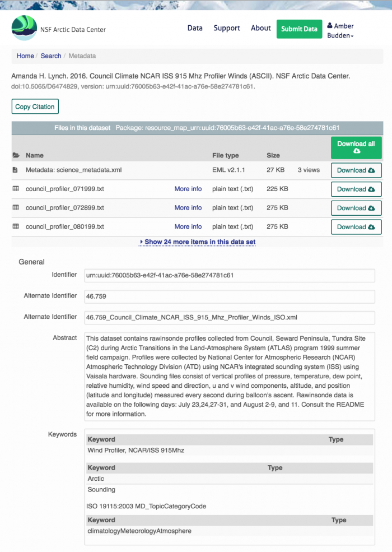Click the table icon beside council_profiler_071999.txt
This screenshot has height=552, width=392.
[16, 189]
